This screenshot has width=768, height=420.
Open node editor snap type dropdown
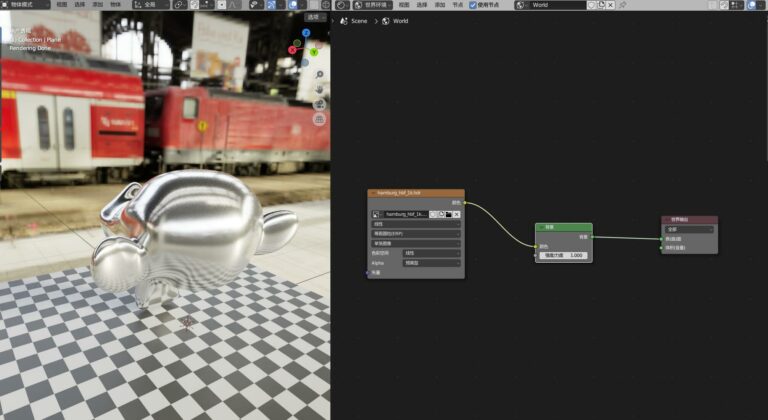[735, 5]
